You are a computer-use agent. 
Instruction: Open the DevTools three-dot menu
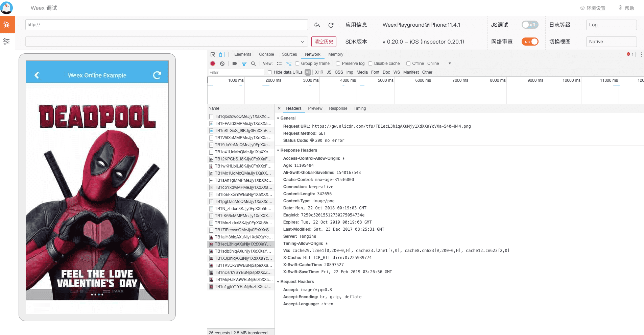tap(641, 54)
